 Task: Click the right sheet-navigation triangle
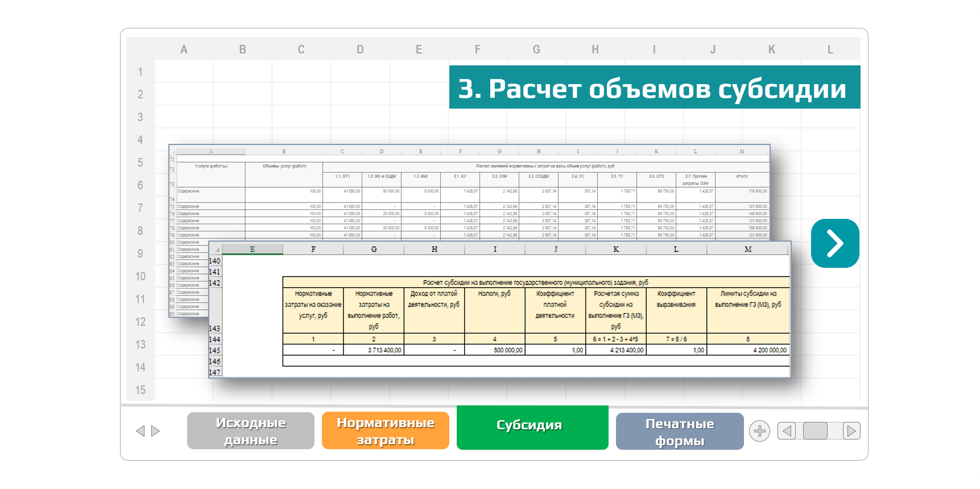click(155, 431)
